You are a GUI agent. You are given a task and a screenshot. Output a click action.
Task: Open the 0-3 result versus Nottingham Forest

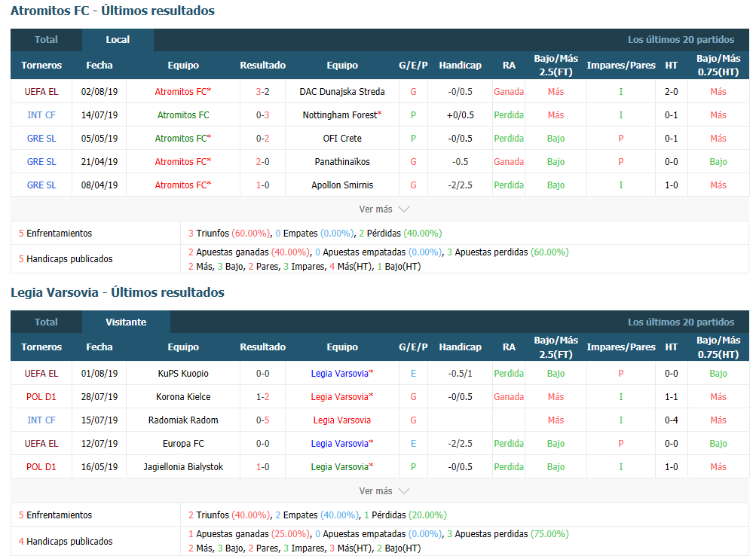(x=263, y=115)
